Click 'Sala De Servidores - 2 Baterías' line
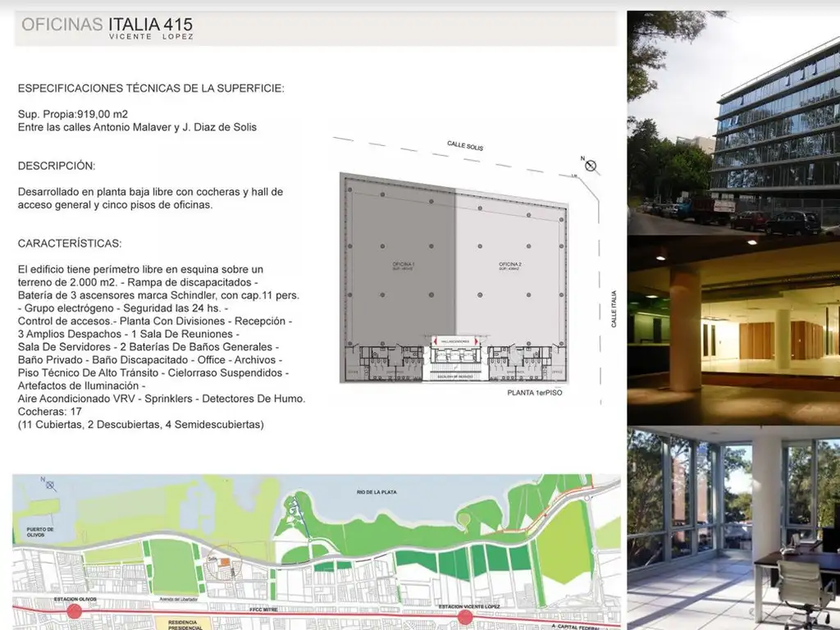 [148, 347]
